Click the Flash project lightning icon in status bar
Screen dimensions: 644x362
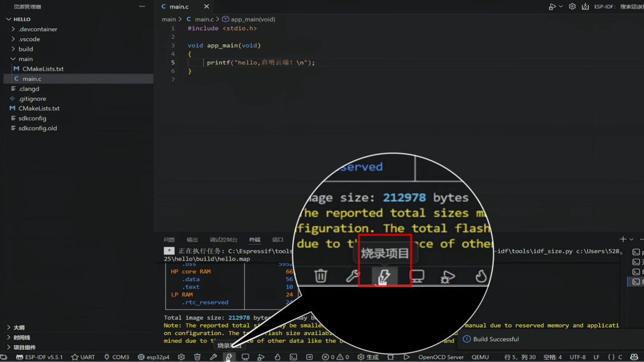[229, 357]
